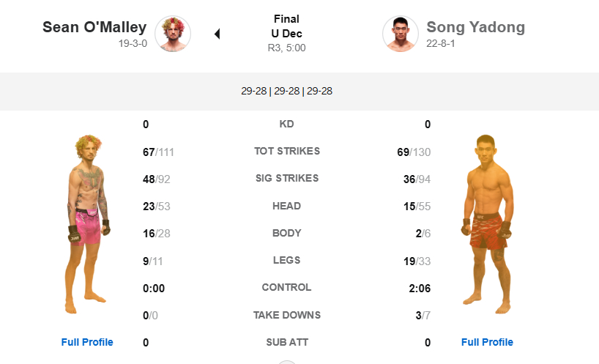599x364 pixels.
Task: Click the Final U Dec result text
Action: point(286,26)
